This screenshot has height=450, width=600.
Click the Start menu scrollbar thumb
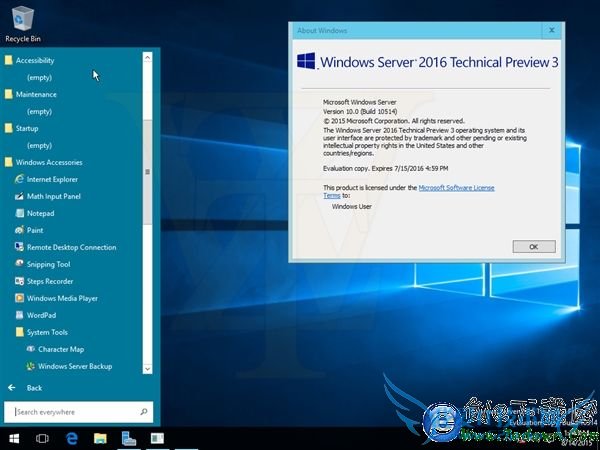(x=147, y=172)
